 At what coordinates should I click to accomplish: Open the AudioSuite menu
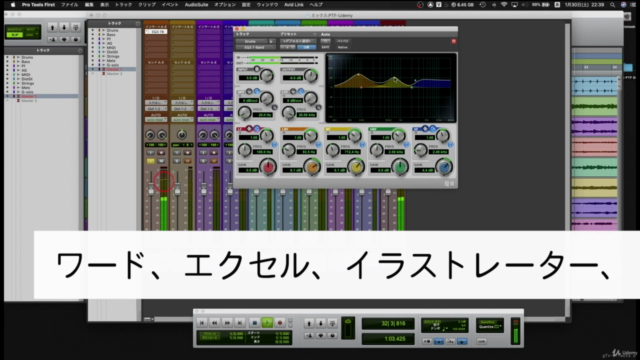point(196,5)
